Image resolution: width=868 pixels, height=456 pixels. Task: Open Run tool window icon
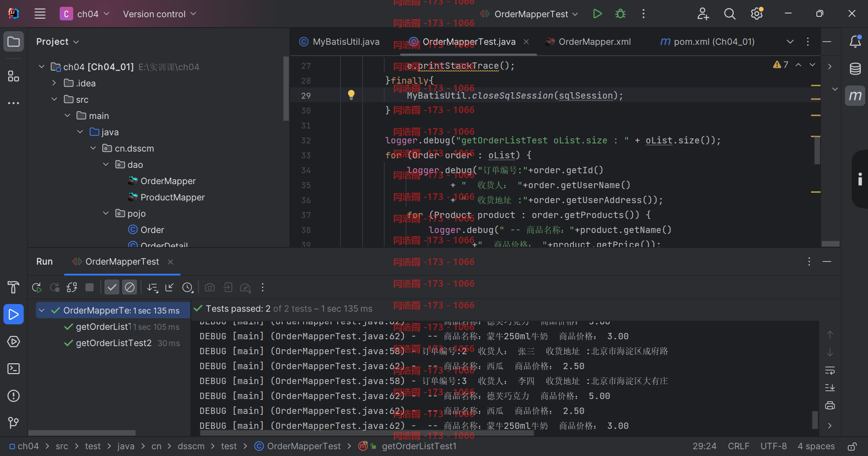(14, 314)
